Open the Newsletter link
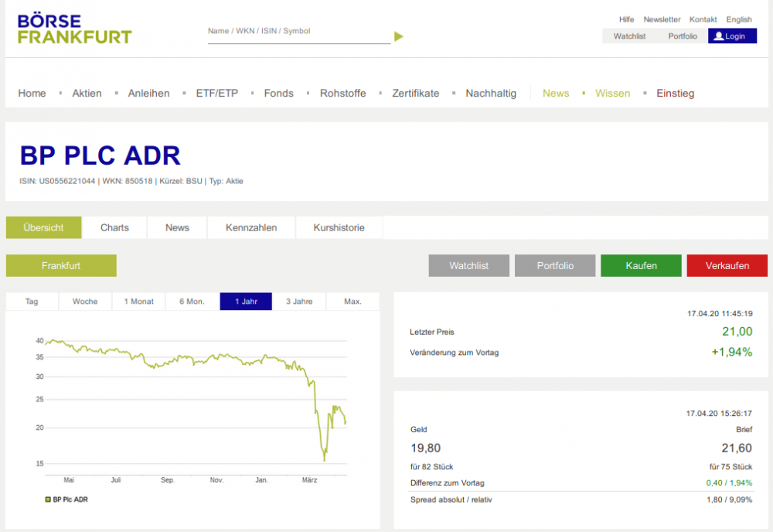The width and height of the screenshot is (773, 532). click(662, 19)
